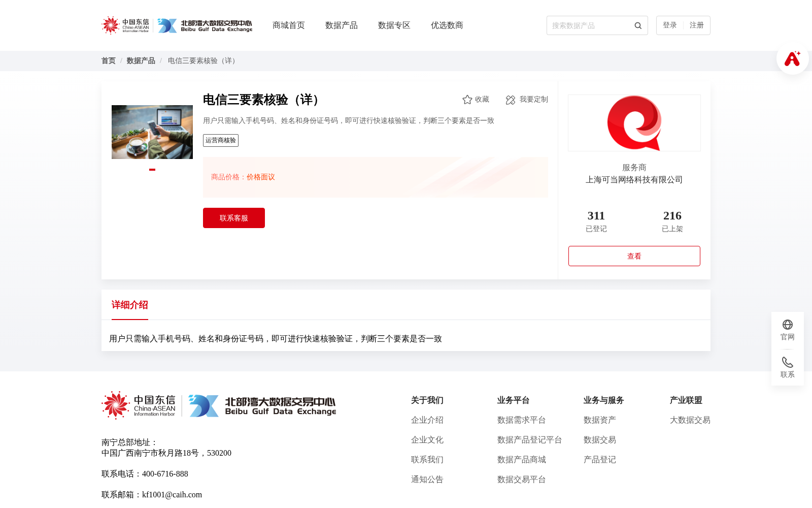The image size is (812, 508).
Task: Click the email kf1001@caih.com
Action: click(x=172, y=495)
